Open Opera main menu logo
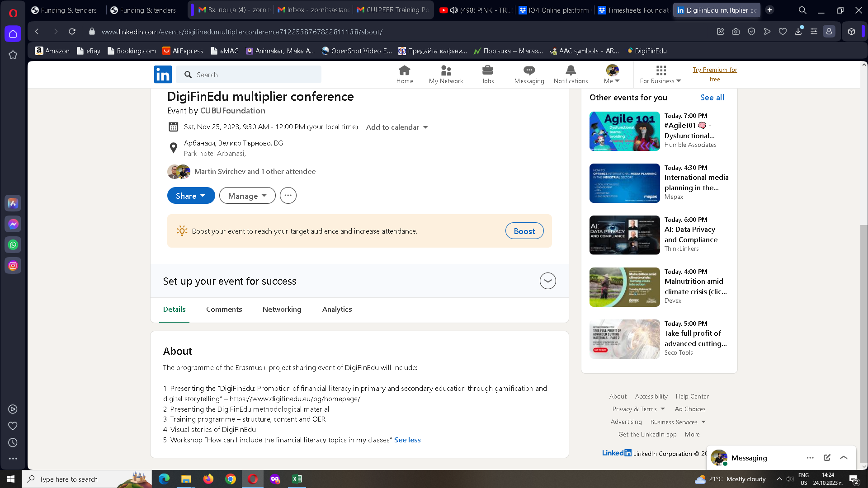This screenshot has width=868, height=488. click(x=13, y=12)
